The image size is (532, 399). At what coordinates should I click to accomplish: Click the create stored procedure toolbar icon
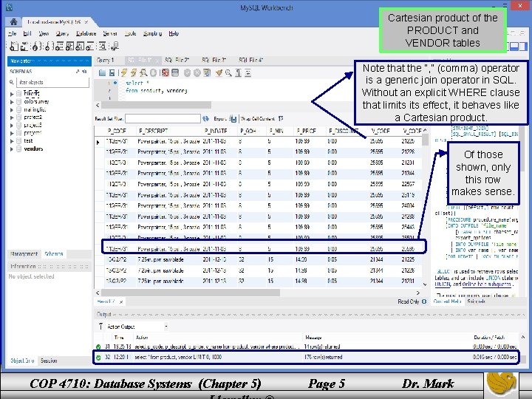80,46
